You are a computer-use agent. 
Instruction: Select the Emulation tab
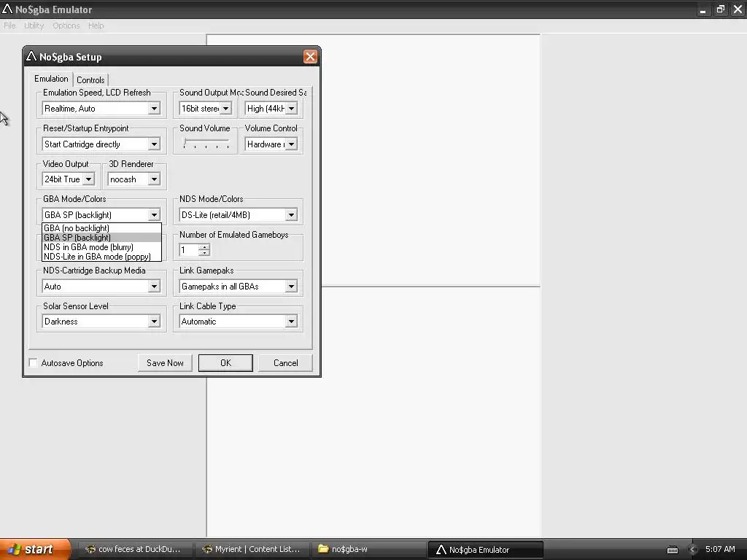click(x=51, y=79)
